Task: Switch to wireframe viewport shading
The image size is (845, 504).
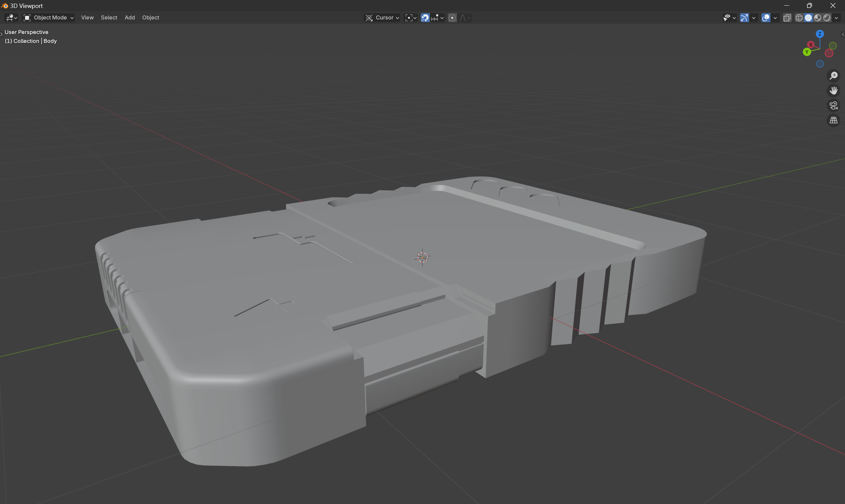Action: 799,18
